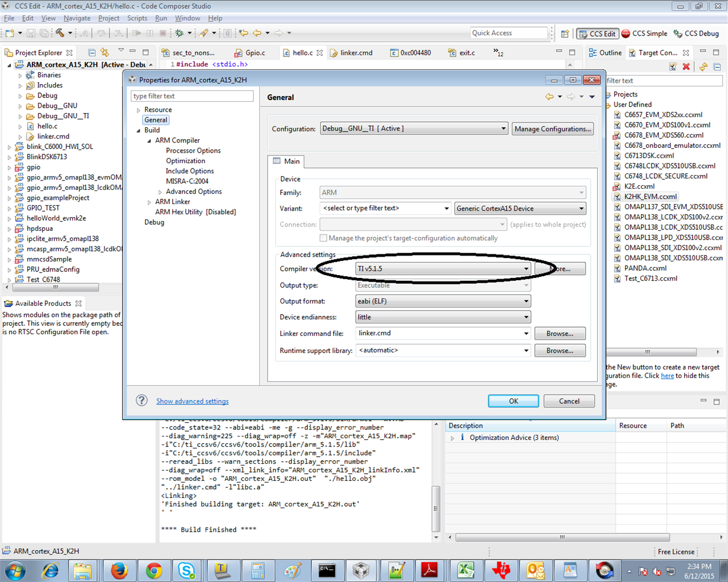Open Skype from the taskbar
This screenshot has height=582, width=728.
188,570
